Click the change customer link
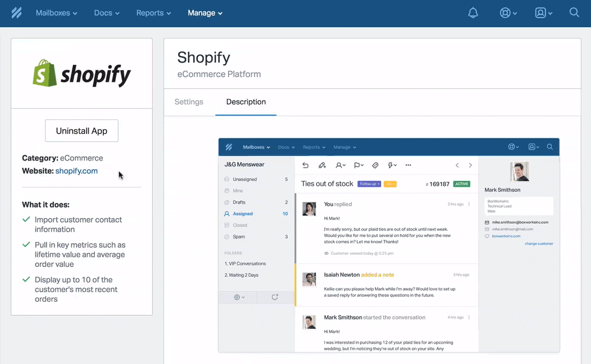591x364 pixels. [x=539, y=244]
